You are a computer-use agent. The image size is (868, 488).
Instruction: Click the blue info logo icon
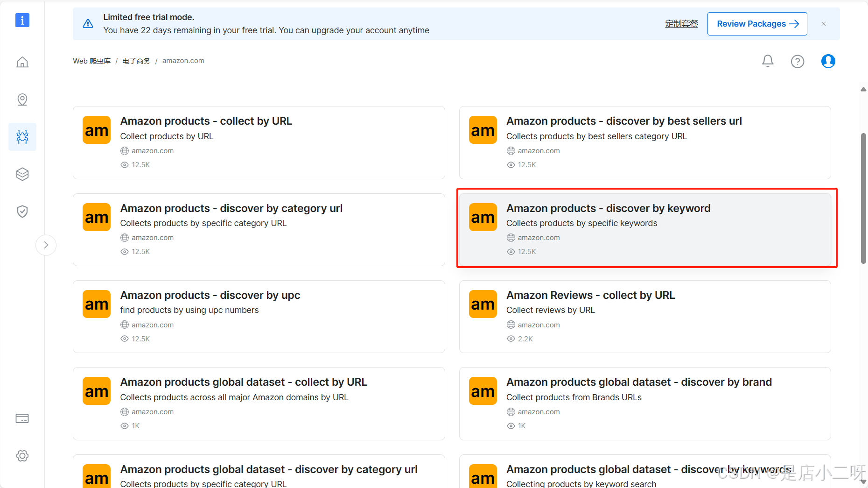(22, 20)
